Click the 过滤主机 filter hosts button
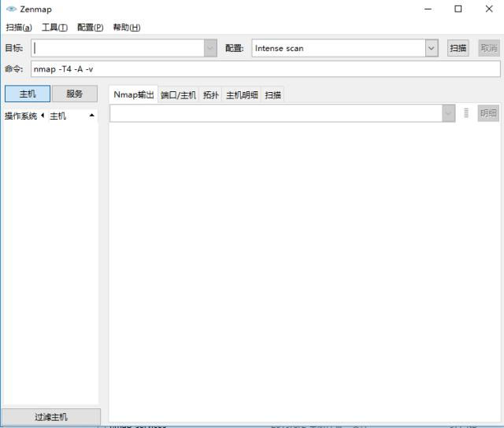 51,417
